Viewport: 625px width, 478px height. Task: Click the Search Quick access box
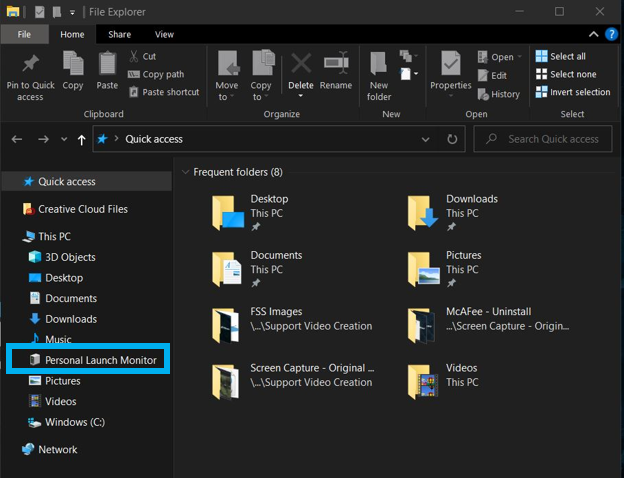point(542,139)
